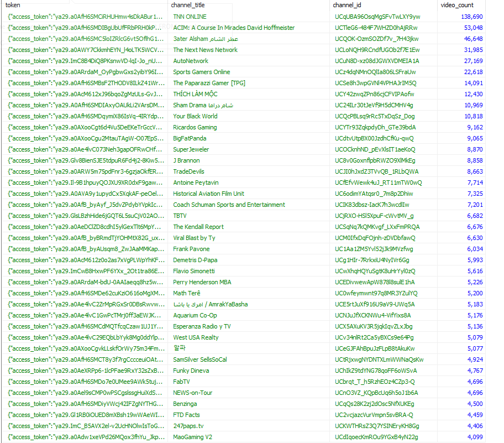Click the 3ater Alsham channel title
The image size is (504, 443).
206,39
